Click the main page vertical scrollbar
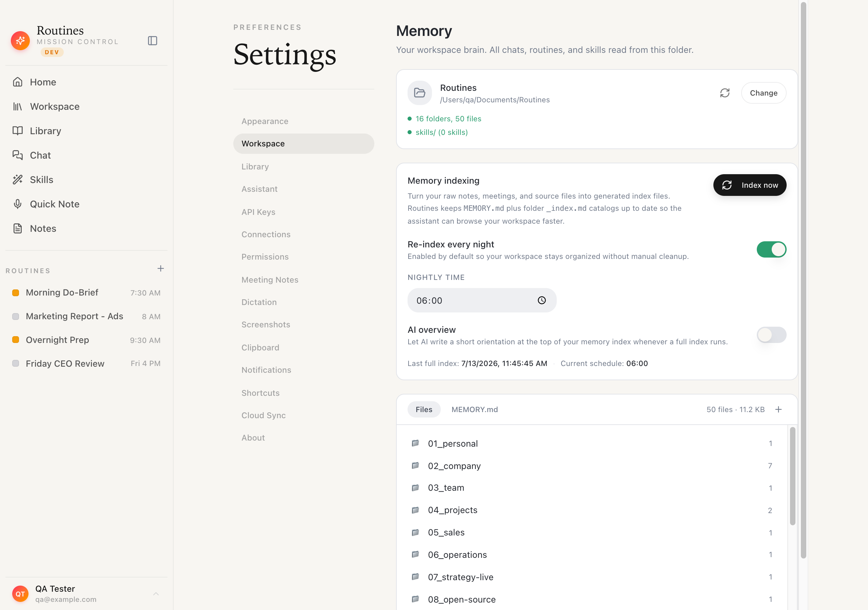The width and height of the screenshot is (868, 610). (803, 280)
